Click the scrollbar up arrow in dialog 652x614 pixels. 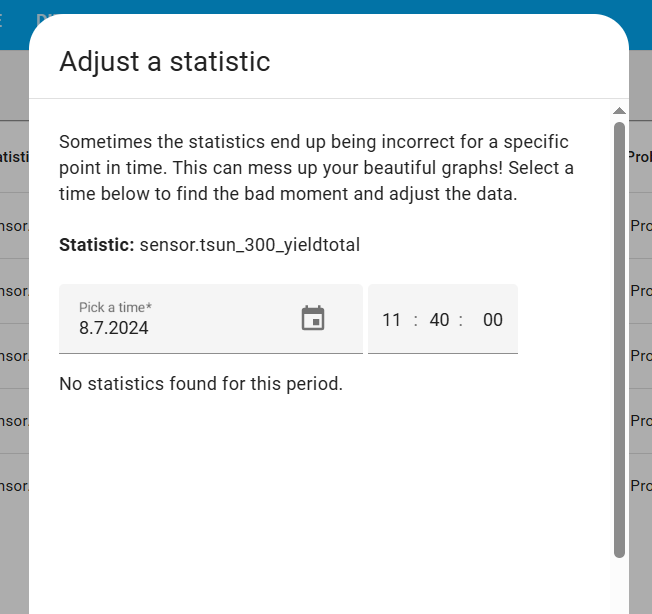pos(619,110)
